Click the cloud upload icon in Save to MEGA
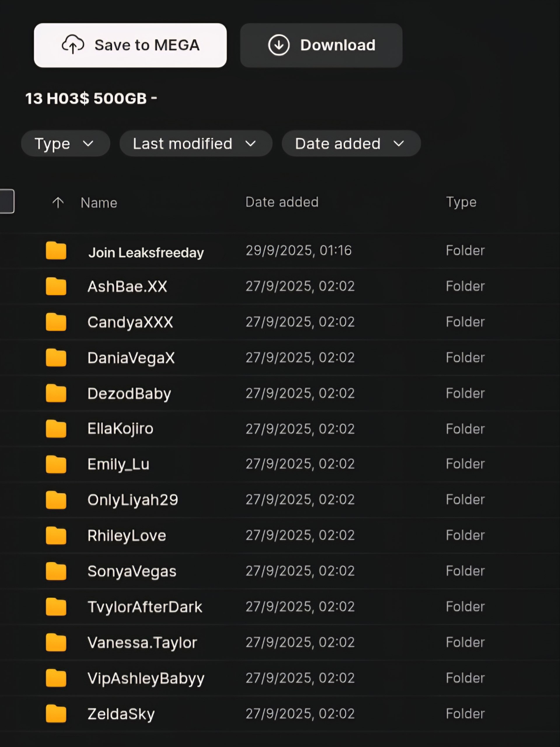 pyautogui.click(x=73, y=45)
